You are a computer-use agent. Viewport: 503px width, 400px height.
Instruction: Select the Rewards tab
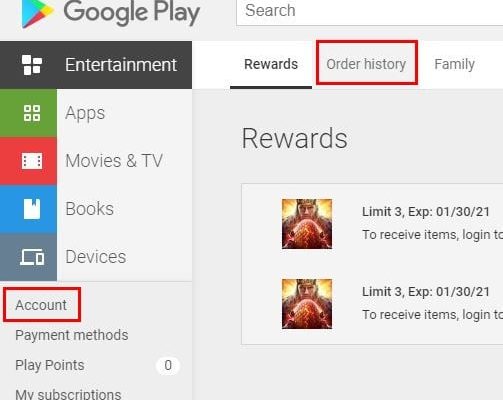pyautogui.click(x=271, y=64)
